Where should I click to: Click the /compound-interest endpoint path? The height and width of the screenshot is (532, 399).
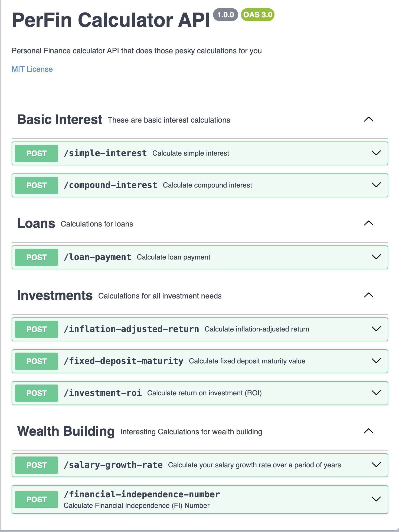click(x=110, y=185)
